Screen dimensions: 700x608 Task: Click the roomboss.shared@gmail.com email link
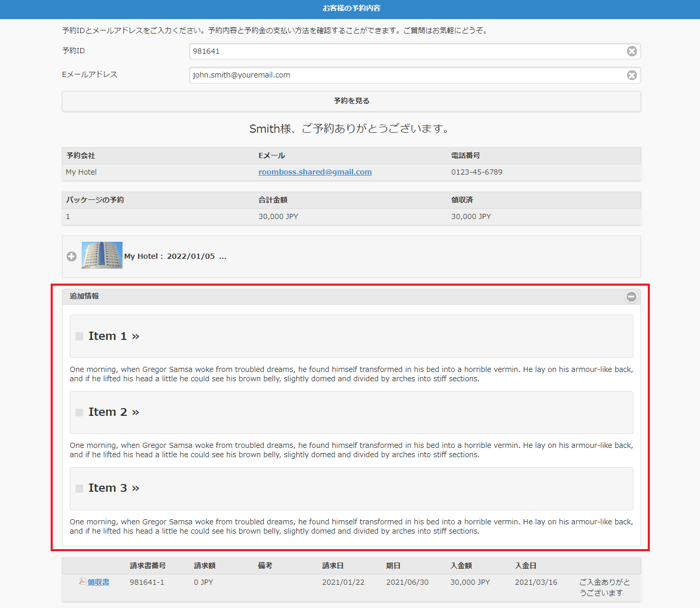pyautogui.click(x=315, y=172)
